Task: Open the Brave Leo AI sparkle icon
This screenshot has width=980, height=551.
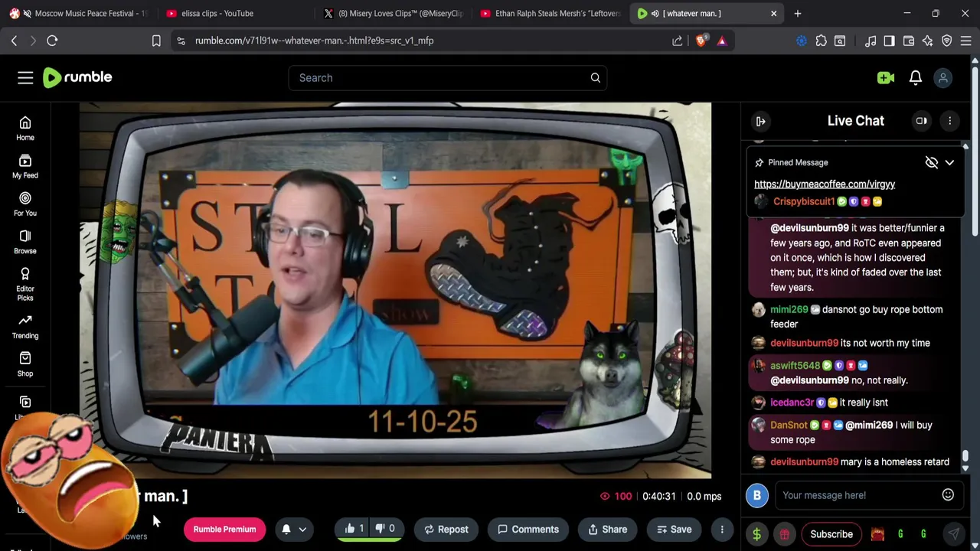Action: tap(928, 41)
